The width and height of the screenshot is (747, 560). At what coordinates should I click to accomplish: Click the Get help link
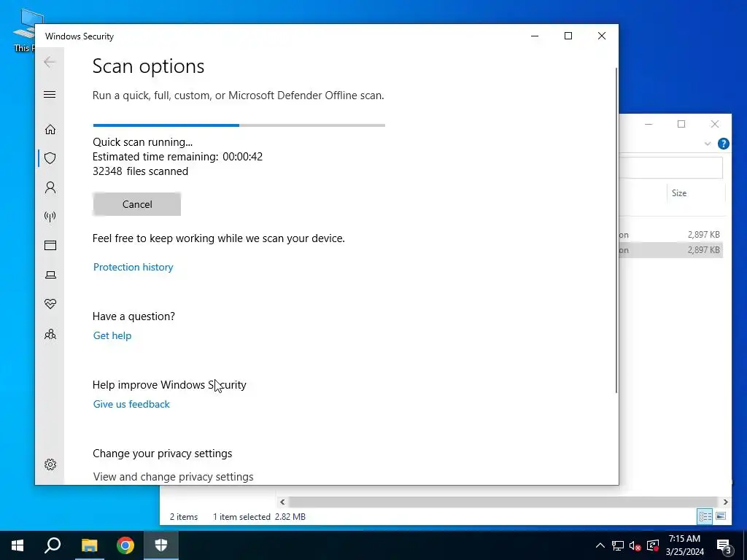click(x=112, y=335)
